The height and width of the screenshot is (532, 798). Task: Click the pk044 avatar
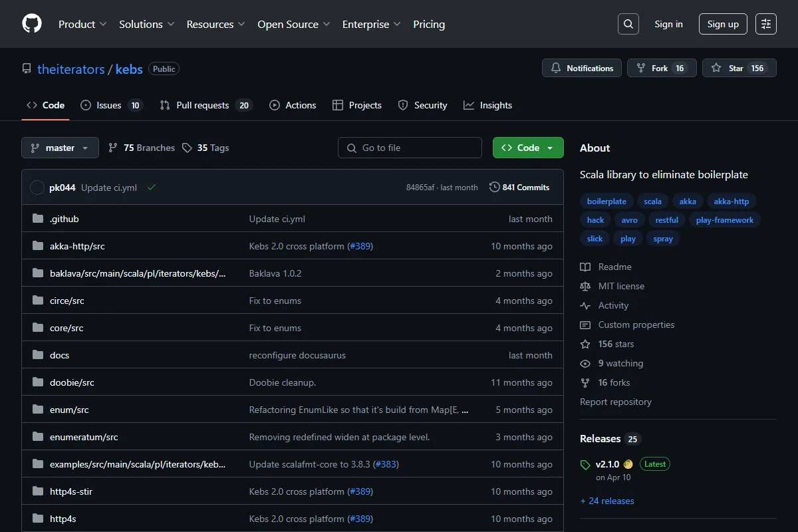[x=37, y=188]
